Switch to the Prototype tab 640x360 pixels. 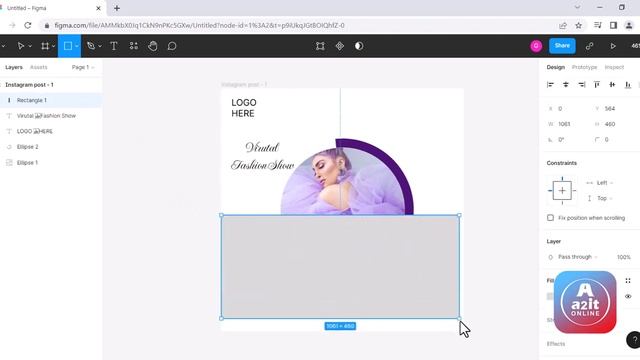[x=584, y=67]
